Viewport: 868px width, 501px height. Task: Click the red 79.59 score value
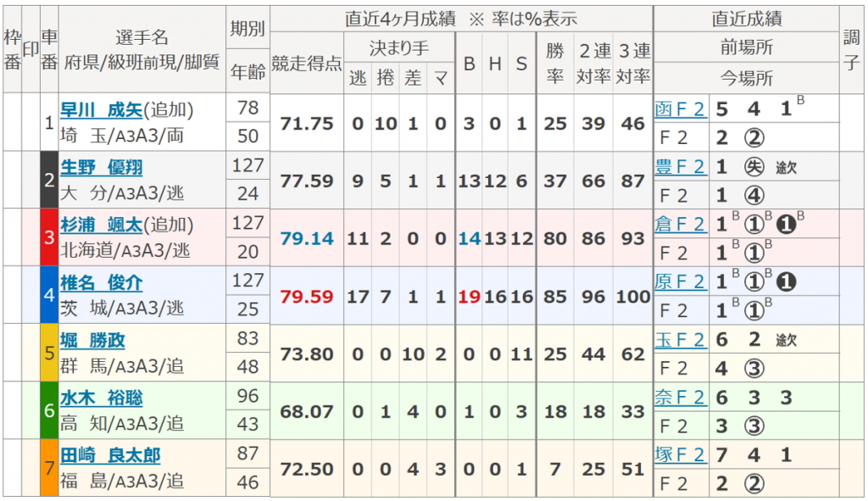coord(306,297)
